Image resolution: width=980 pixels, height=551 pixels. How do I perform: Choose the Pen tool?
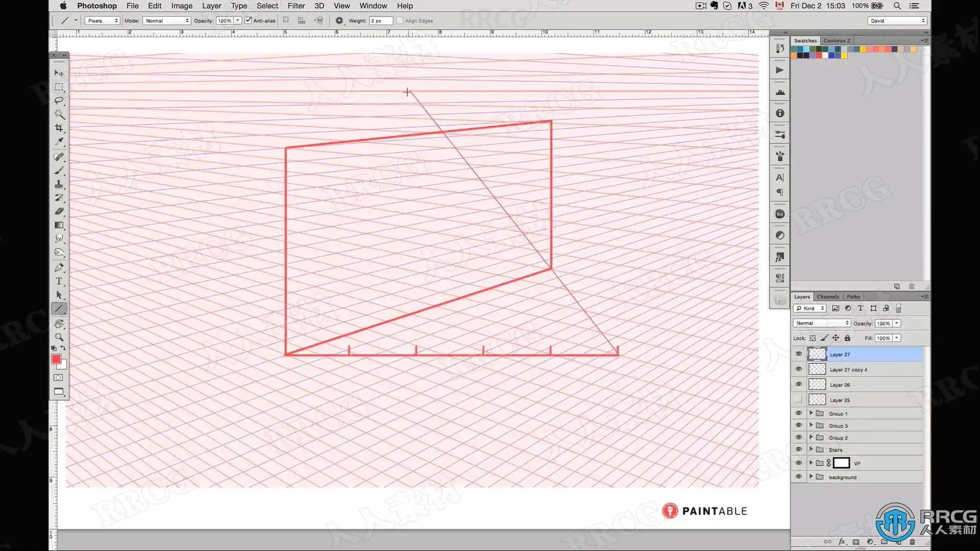click(59, 267)
